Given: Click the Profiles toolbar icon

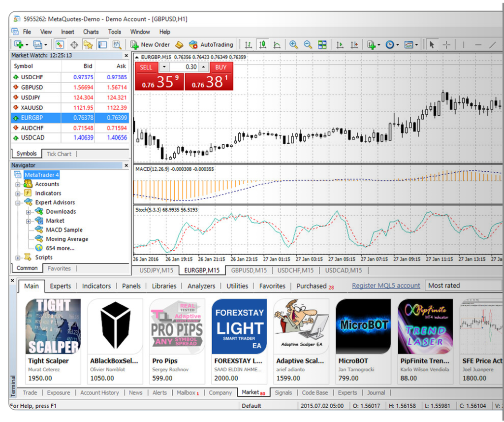Looking at the screenshot, I should pyautogui.click(x=37, y=44).
